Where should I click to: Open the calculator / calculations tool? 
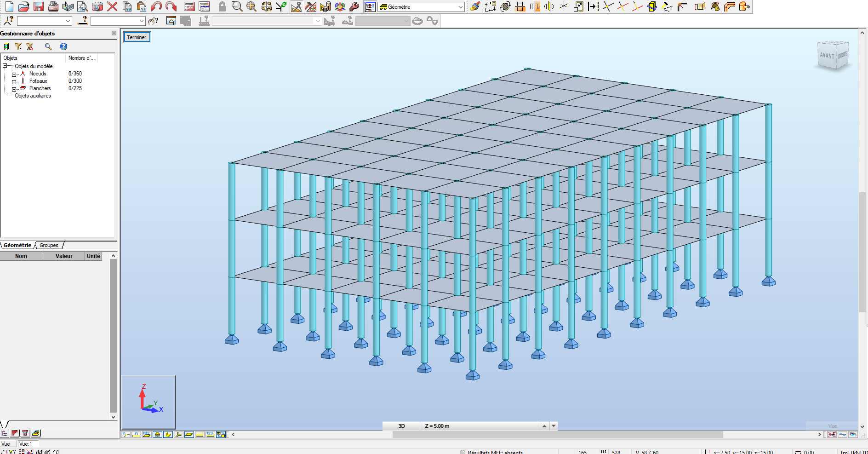coord(189,6)
